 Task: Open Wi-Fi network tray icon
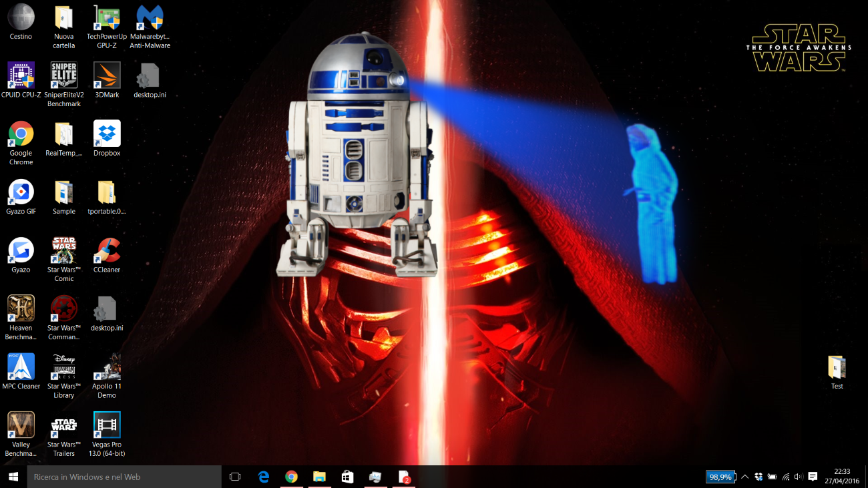pos(786,477)
